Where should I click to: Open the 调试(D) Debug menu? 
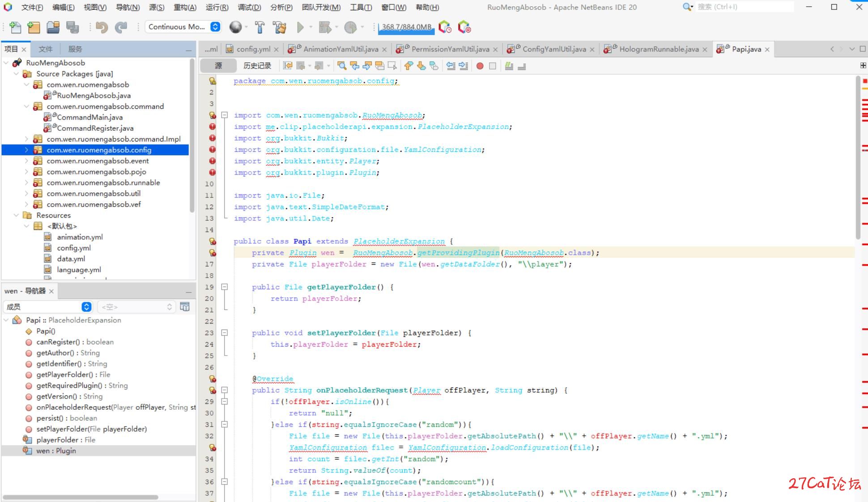249,7
